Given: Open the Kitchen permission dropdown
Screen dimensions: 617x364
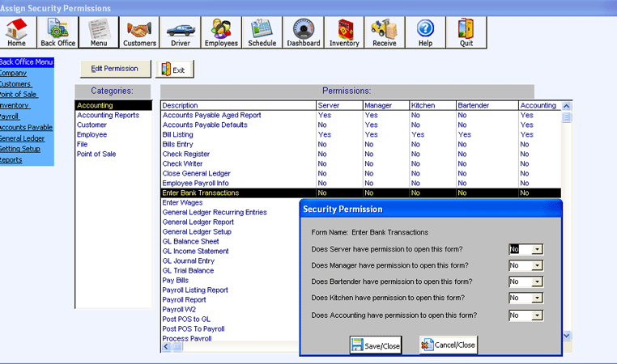Looking at the screenshot, I should (537, 298).
